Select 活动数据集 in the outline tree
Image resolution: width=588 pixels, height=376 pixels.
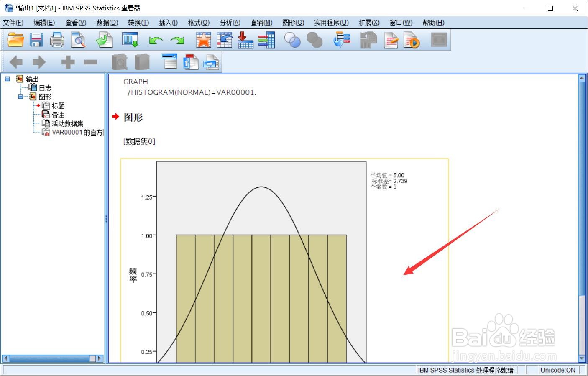click(67, 123)
